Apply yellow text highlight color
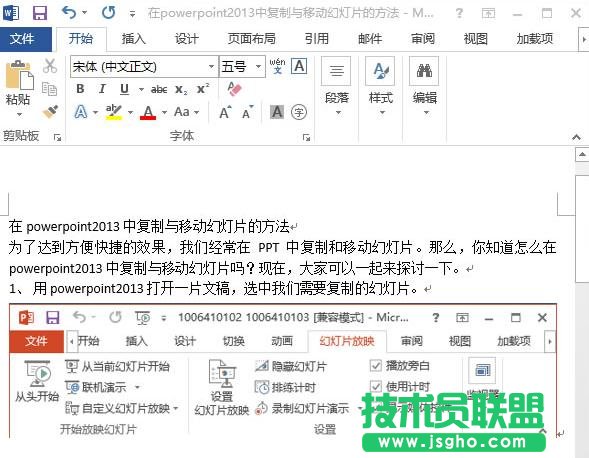This screenshot has height=458, width=589. 114,112
